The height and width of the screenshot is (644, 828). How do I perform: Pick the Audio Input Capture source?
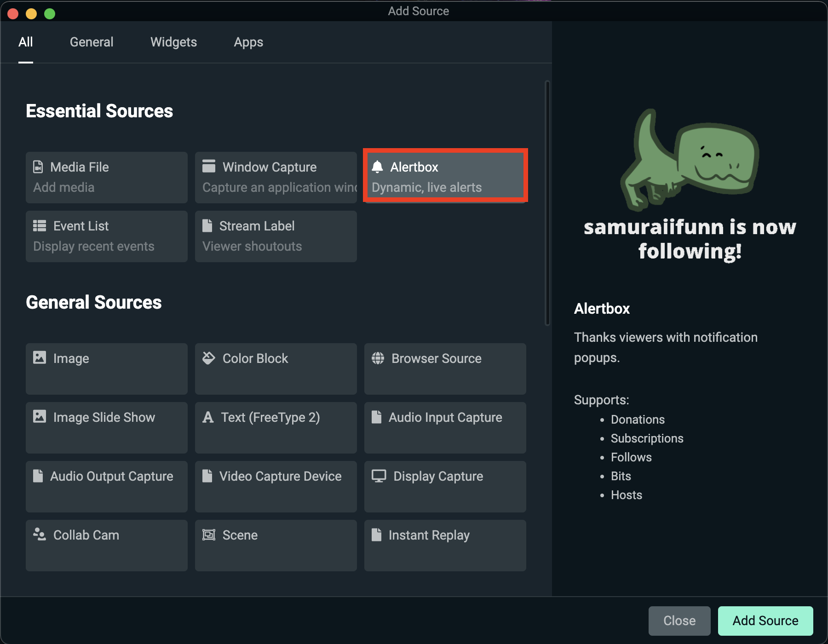pos(445,427)
